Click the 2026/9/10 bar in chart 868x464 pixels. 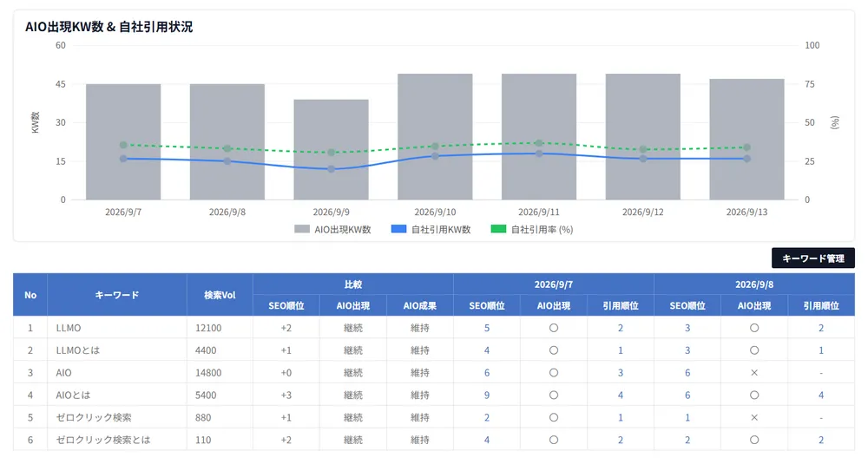[x=435, y=137]
